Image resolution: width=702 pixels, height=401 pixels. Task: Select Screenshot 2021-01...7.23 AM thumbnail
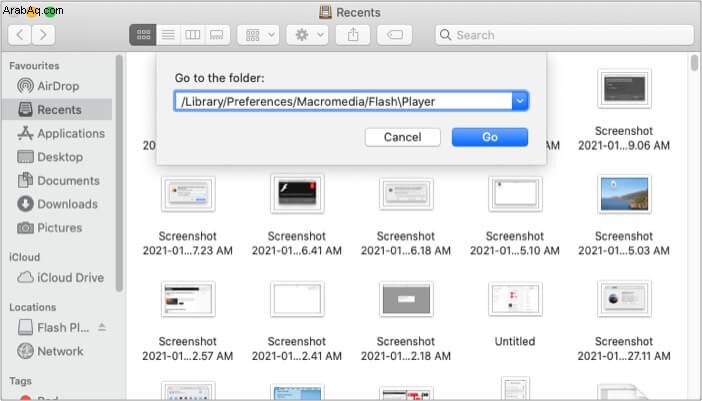pyautogui.click(x=188, y=194)
